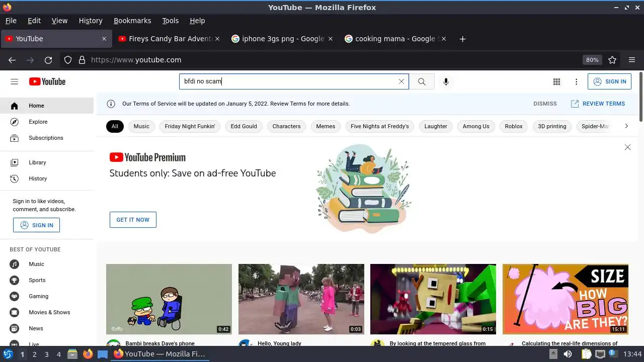The height and width of the screenshot is (362, 644).
Task: Select the All filter chip
Action: pyautogui.click(x=115, y=126)
